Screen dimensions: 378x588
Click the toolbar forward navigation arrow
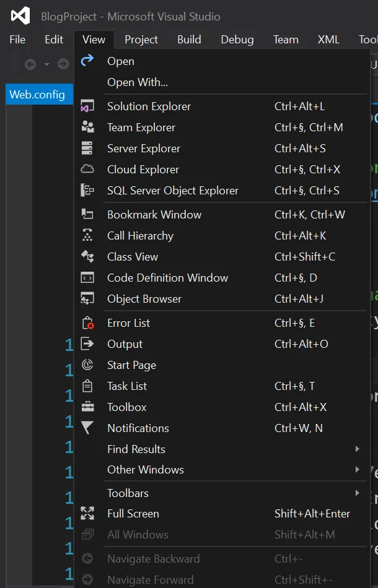[63, 64]
